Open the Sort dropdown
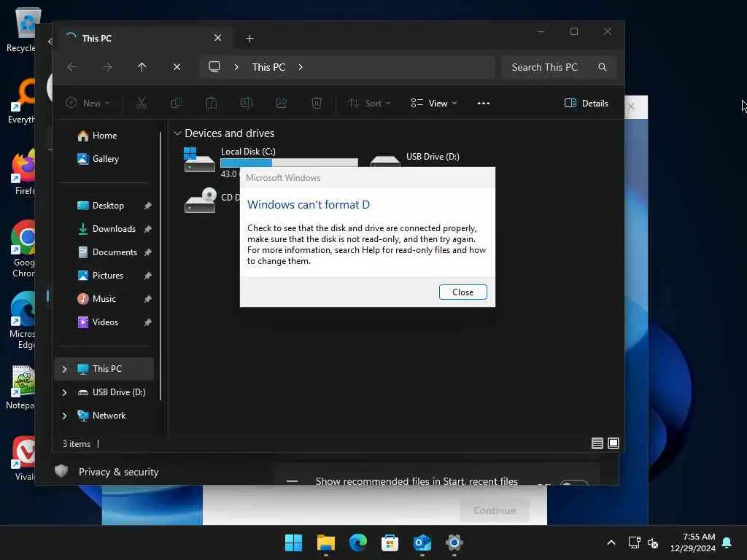Viewport: 747px width, 560px height. (369, 103)
